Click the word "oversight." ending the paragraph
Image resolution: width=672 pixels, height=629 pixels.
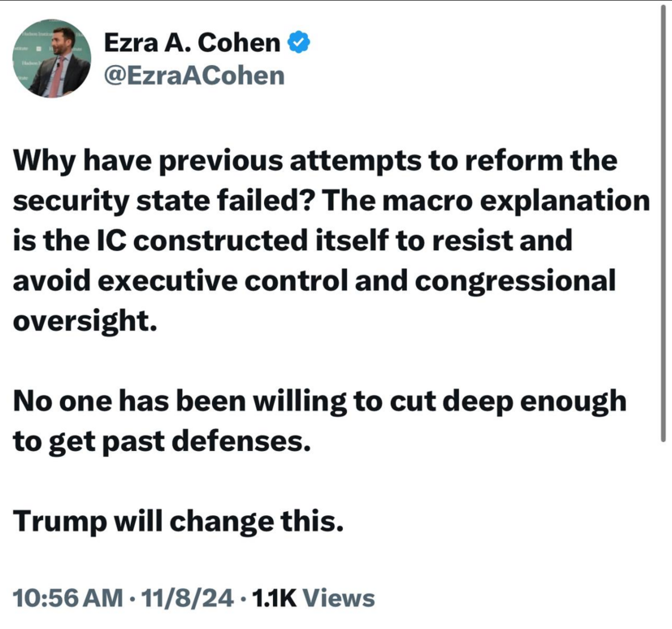coord(83,320)
